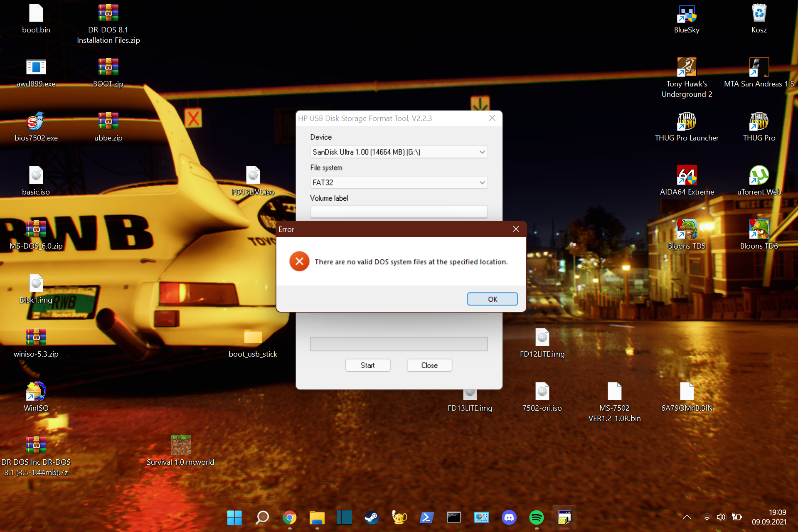The image size is (798, 532).
Task: Open the File system dropdown showing FAT32
Action: click(x=399, y=182)
